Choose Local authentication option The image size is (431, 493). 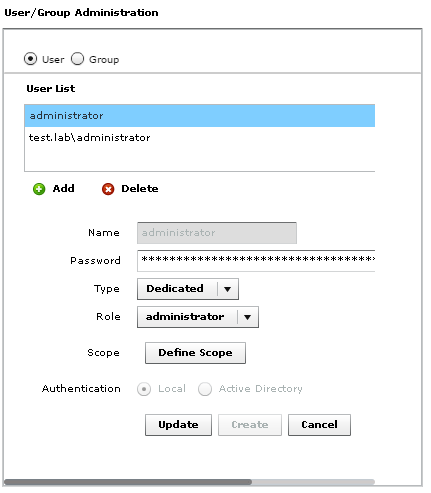click(x=144, y=389)
